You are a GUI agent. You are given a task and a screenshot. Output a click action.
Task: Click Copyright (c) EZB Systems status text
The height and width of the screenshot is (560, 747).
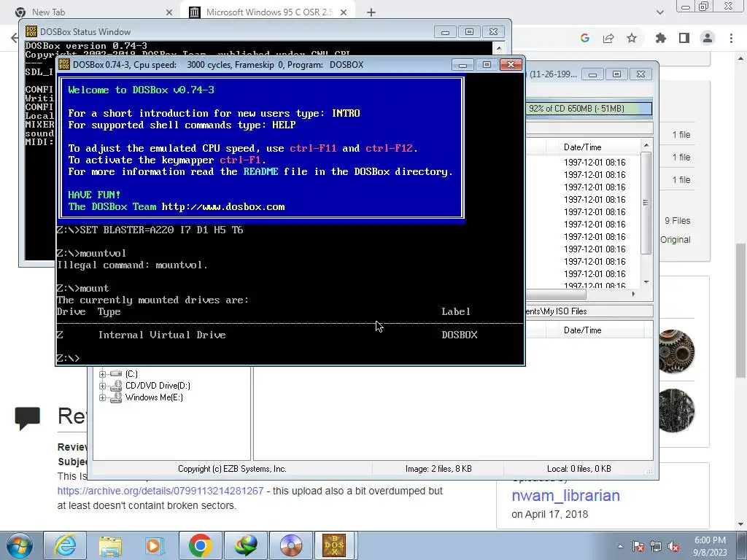[x=232, y=469]
